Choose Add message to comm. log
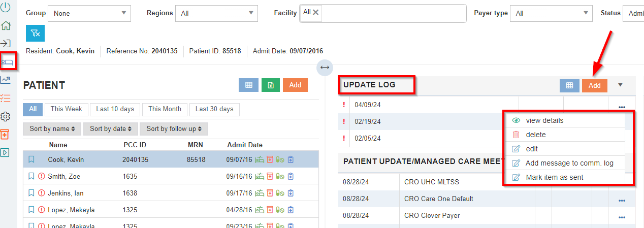Image resolution: width=644 pixels, height=228 pixels. coord(564,163)
